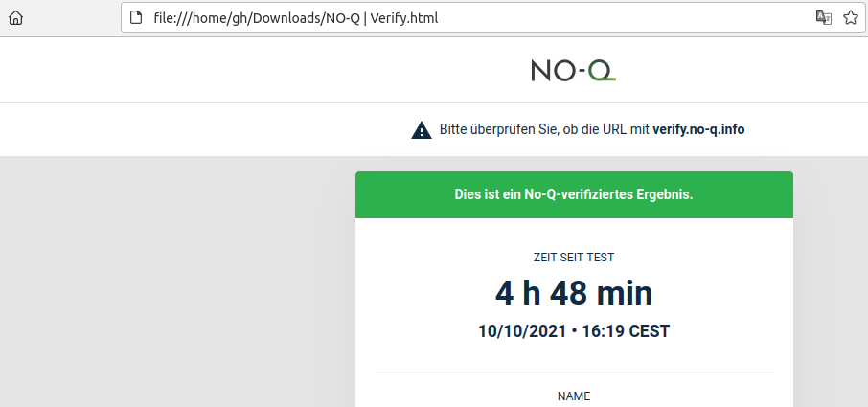Click the NAME field label
This screenshot has height=407, width=868.
574,396
